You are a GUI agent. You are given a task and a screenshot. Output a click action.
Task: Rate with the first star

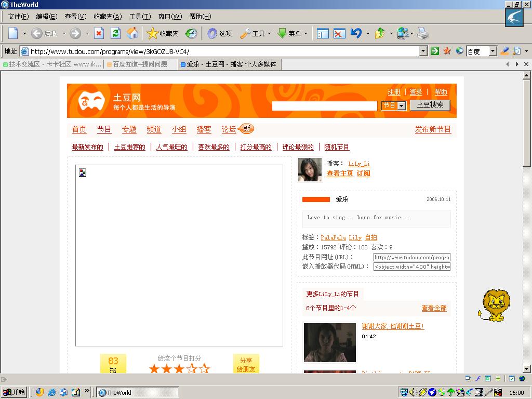(x=154, y=368)
